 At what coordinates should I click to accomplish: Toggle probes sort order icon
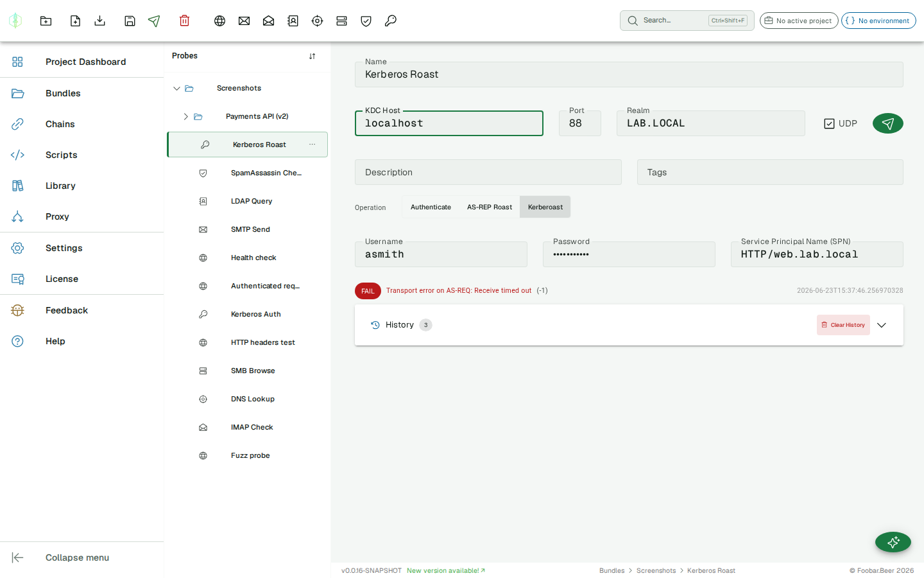click(x=312, y=56)
